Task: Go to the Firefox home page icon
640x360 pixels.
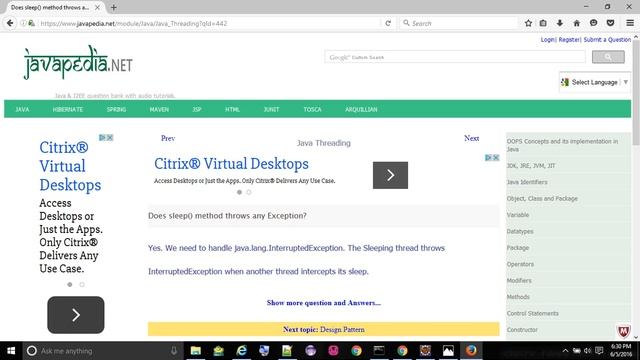Action: click(x=576, y=23)
